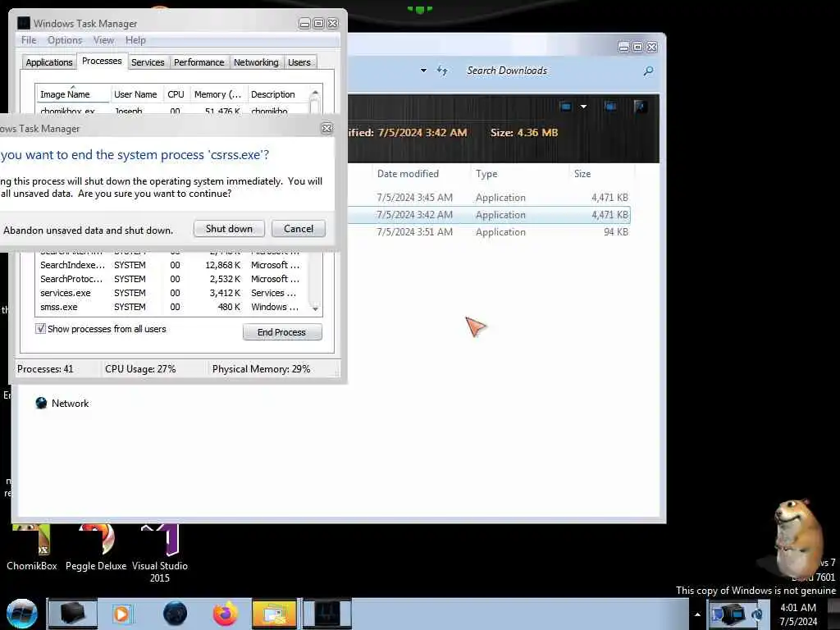
Task: Click the dark globe taskbar icon
Action: [175, 614]
